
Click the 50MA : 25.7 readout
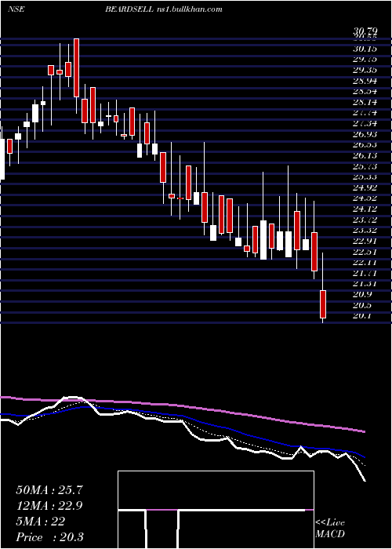point(49,490)
